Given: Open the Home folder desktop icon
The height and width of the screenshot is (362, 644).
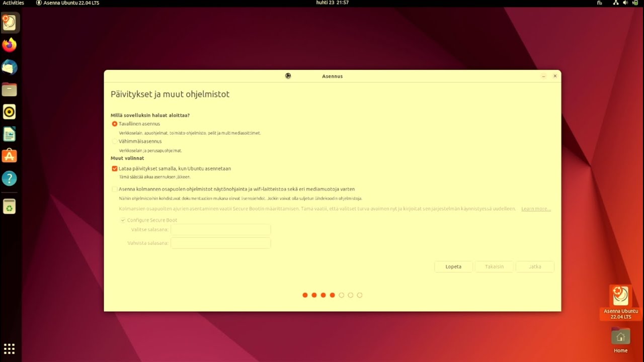Looking at the screenshot, I should (x=620, y=340).
